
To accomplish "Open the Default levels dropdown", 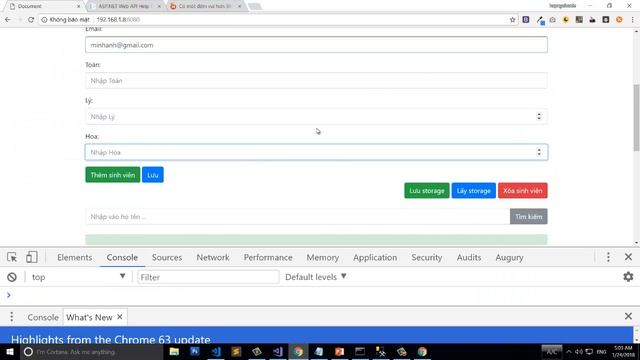I will [316, 277].
